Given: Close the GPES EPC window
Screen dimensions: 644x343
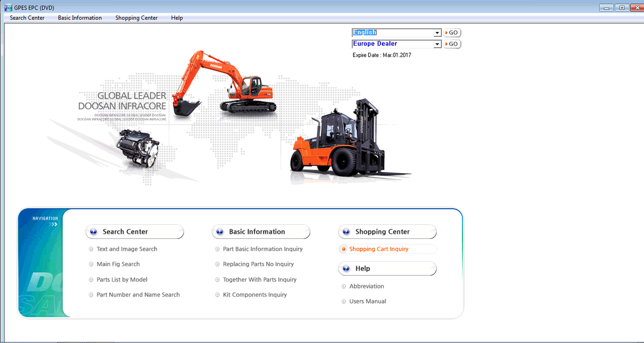Looking at the screenshot, I should click(x=637, y=8).
